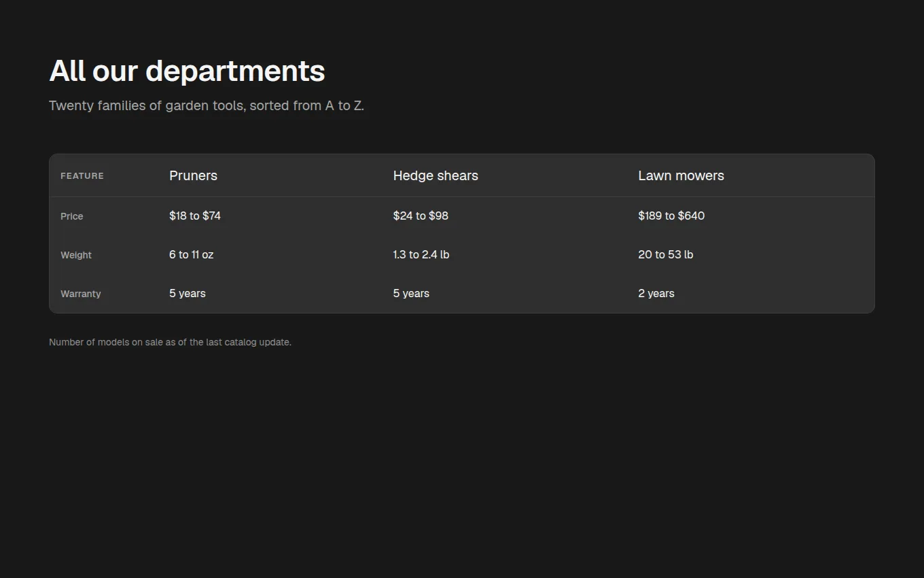Select the '$189 to $640' price cell
The height and width of the screenshot is (578, 924).
click(671, 216)
